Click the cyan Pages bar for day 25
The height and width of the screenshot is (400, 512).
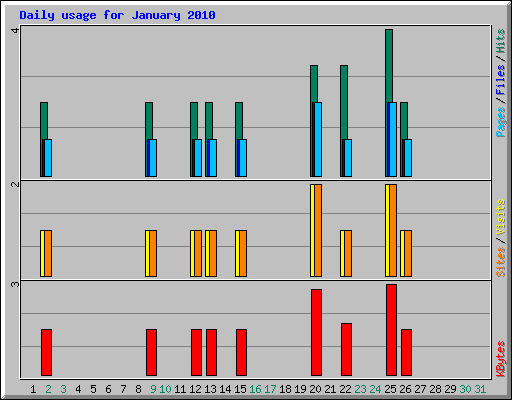(x=393, y=139)
